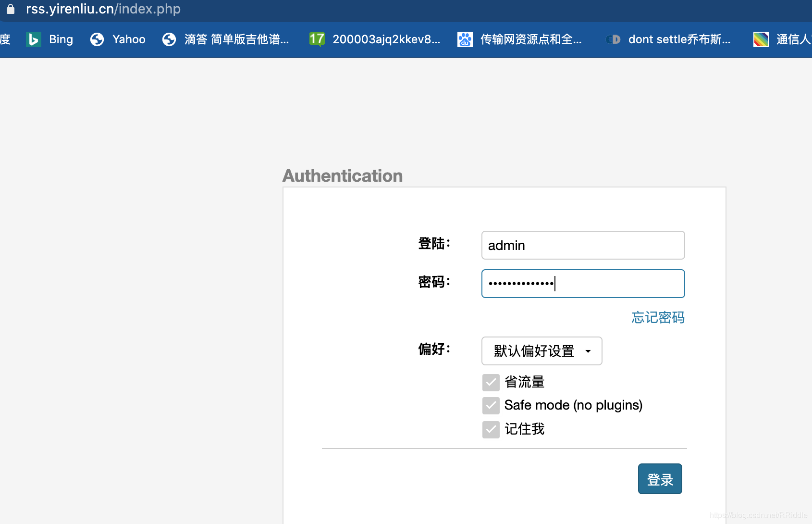Click the 忘记密码 link
Image resolution: width=812 pixels, height=524 pixels.
click(657, 318)
